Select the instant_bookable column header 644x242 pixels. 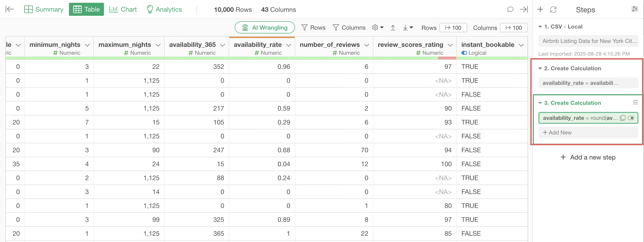492,48
